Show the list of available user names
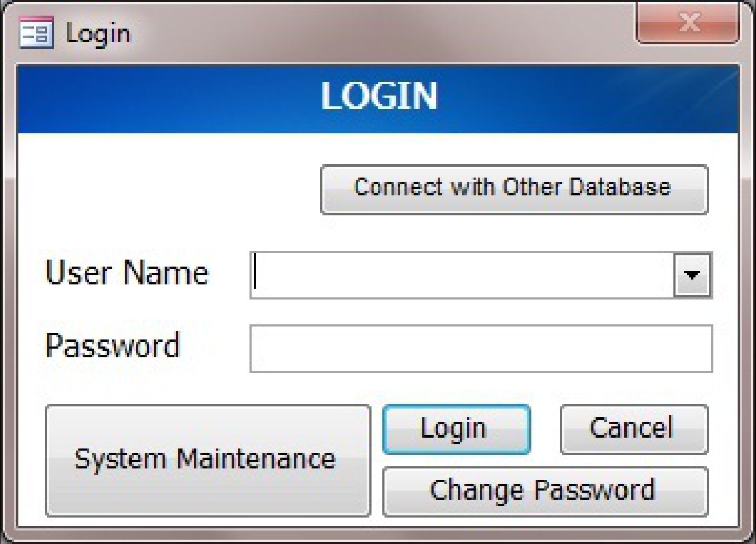 click(692, 275)
